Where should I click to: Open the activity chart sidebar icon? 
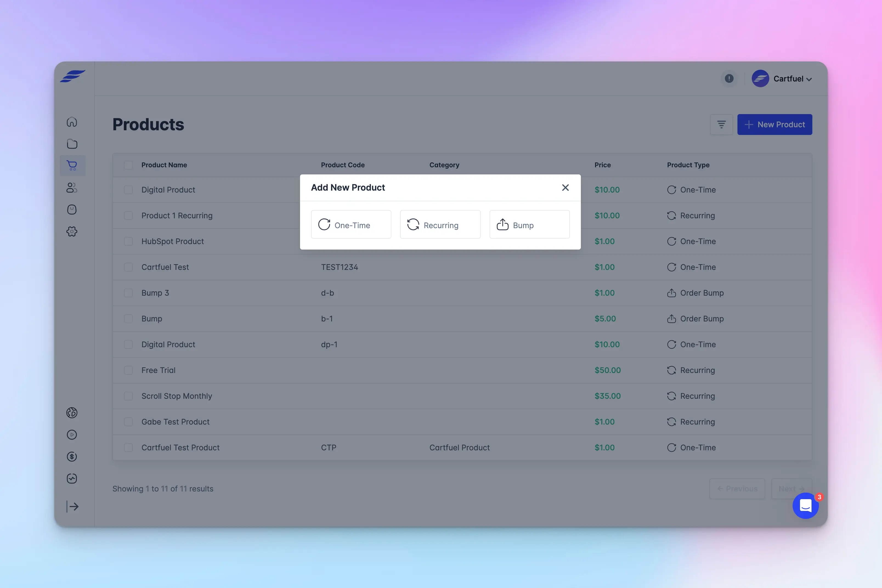(x=72, y=479)
